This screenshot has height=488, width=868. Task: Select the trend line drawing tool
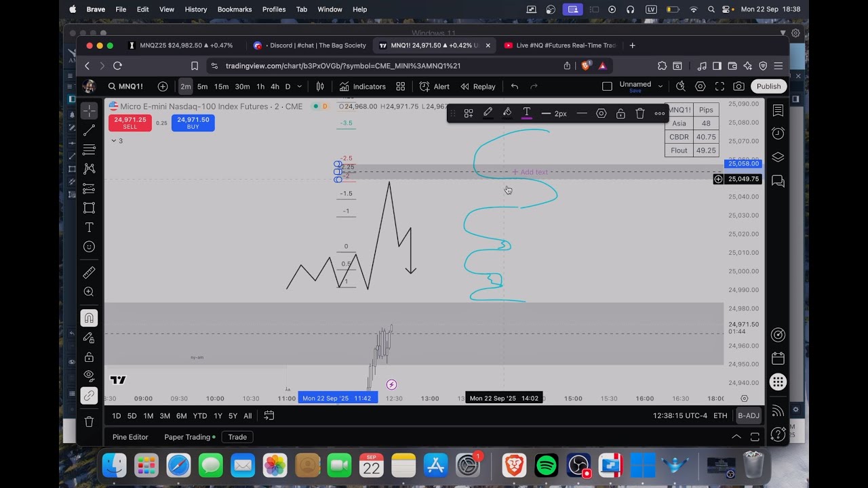pos(89,130)
